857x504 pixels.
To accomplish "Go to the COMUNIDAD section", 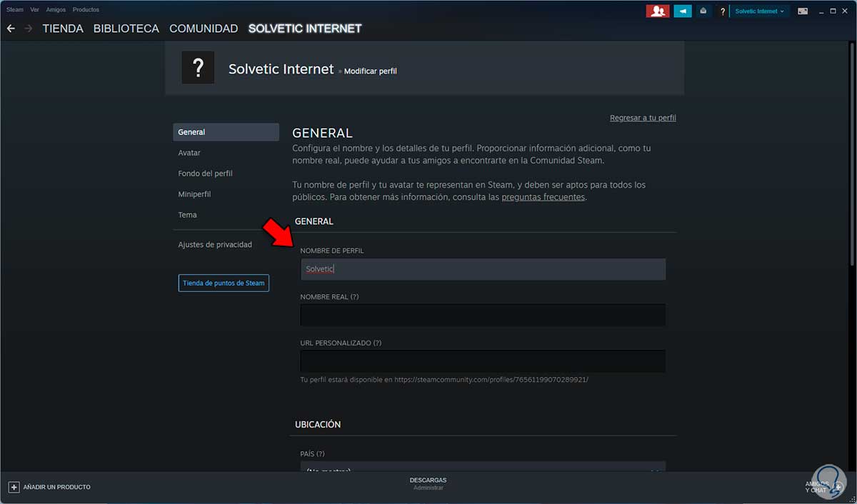I will 204,29.
